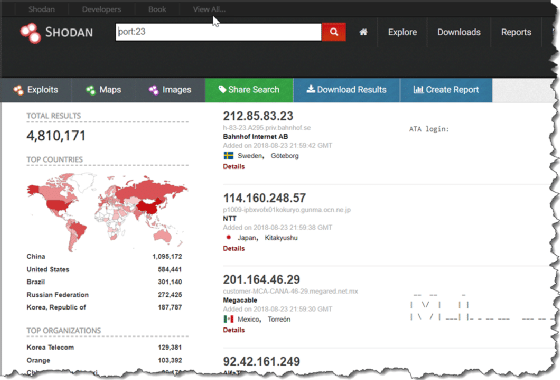Open the Reports menu item
The width and height of the screenshot is (560, 380).
pyautogui.click(x=516, y=32)
